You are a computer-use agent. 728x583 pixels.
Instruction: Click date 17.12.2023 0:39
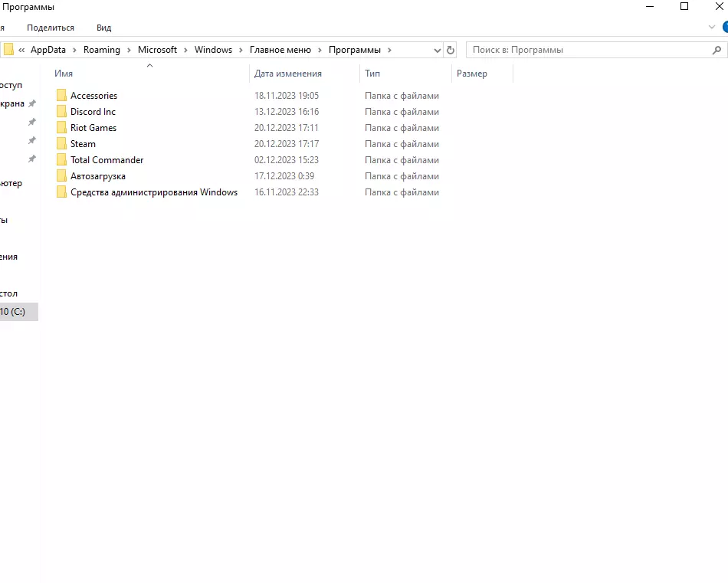[284, 176]
